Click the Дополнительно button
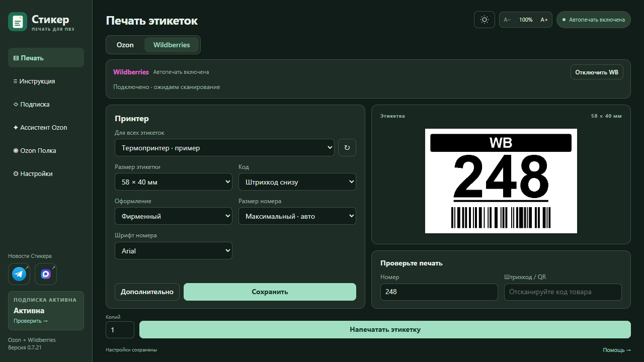This screenshot has height=362, width=644. pos(147,292)
